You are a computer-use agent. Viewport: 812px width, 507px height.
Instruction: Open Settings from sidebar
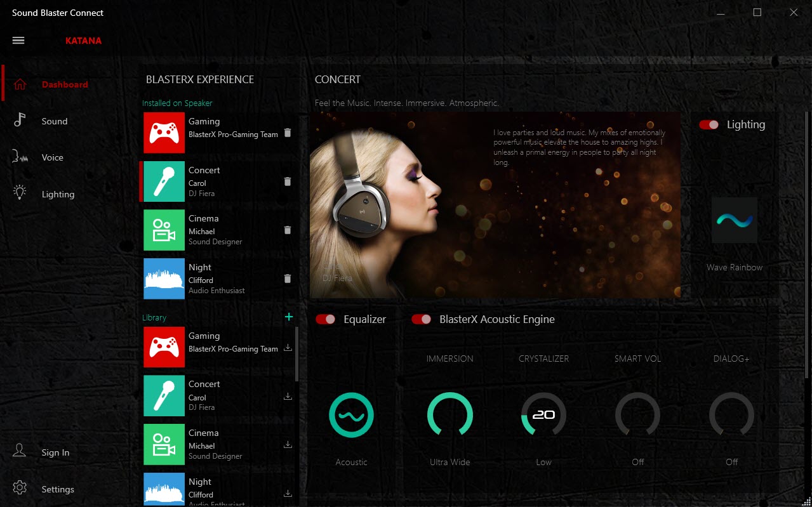coord(58,489)
